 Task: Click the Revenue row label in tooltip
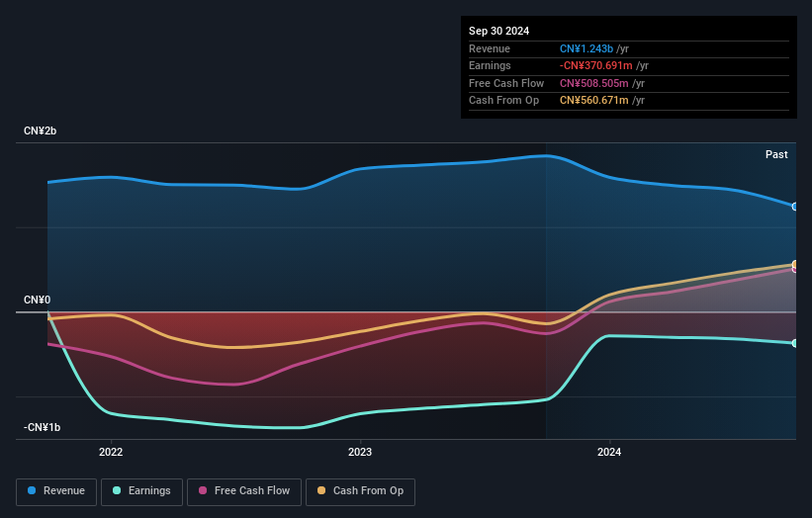(x=490, y=48)
